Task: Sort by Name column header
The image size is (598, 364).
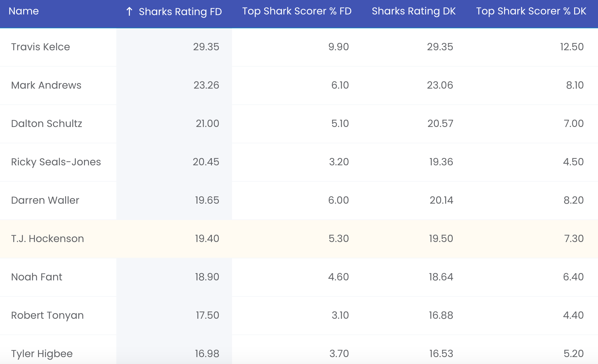Action: [24, 11]
